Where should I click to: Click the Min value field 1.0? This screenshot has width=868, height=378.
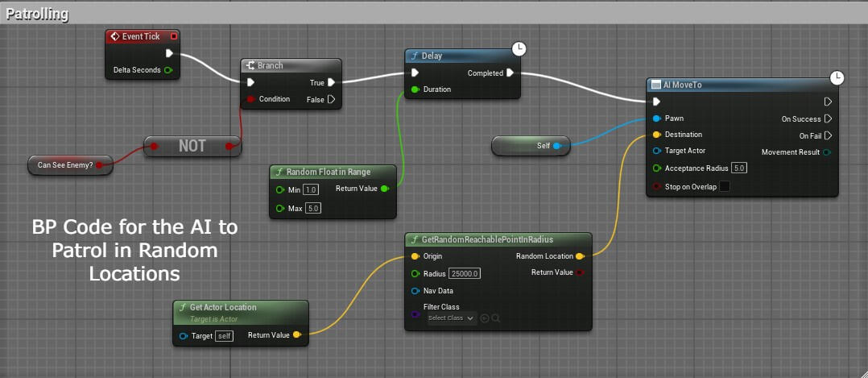[x=311, y=190]
